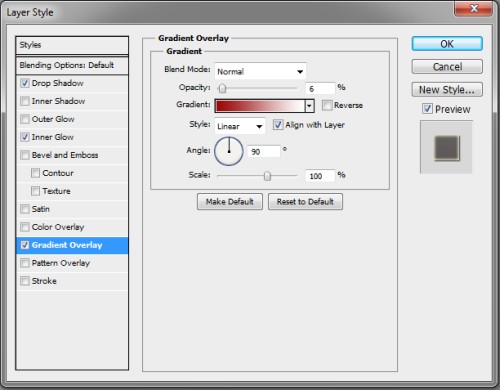
Task: Click the angle dial control
Action: click(229, 151)
